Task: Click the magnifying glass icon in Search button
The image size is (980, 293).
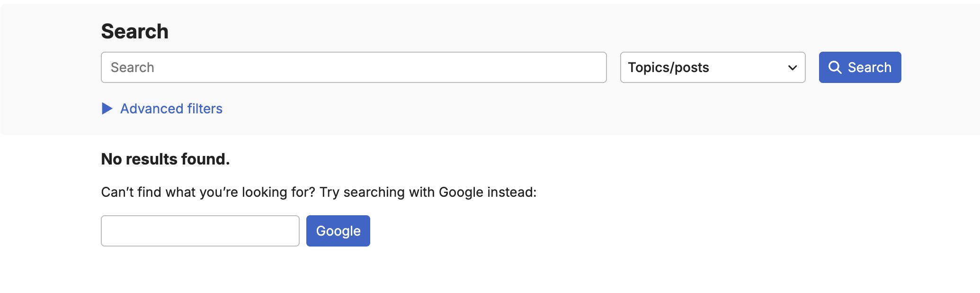Action: (835, 67)
